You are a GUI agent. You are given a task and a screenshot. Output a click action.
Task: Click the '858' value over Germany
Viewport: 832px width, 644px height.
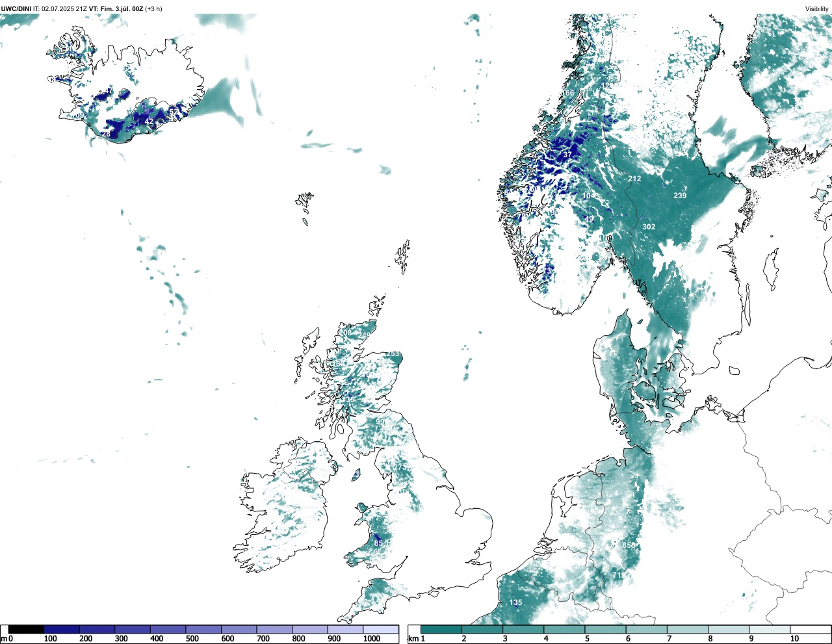click(x=629, y=545)
